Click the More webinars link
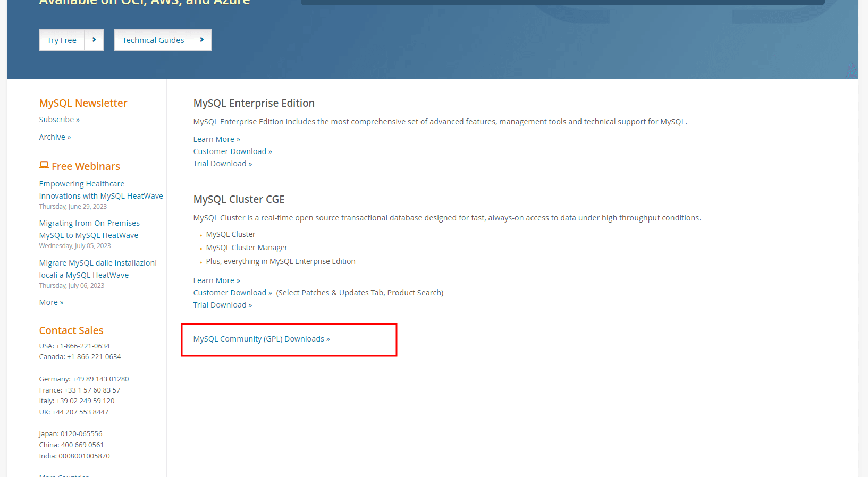868x477 pixels. 51,302
